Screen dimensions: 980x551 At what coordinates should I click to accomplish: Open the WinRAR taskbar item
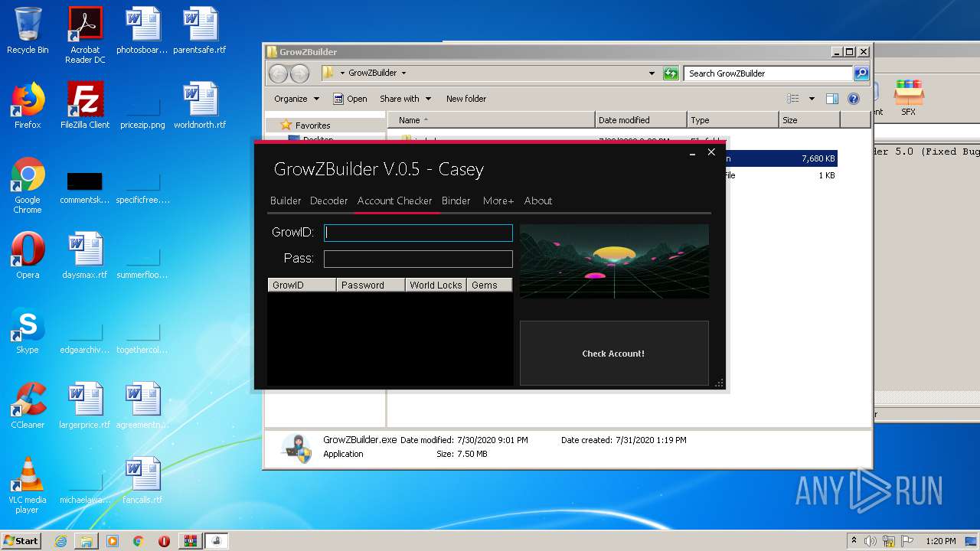click(190, 541)
